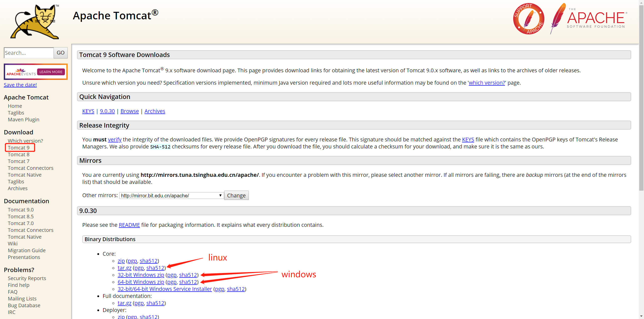Open Taglibs under Download section
The image size is (644, 319).
[16, 182]
